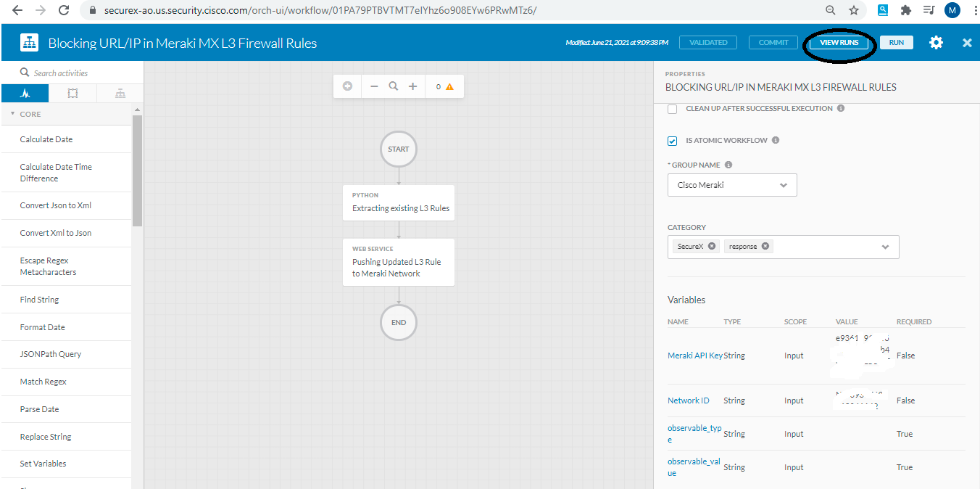Click the browser address bar URL

point(320,10)
